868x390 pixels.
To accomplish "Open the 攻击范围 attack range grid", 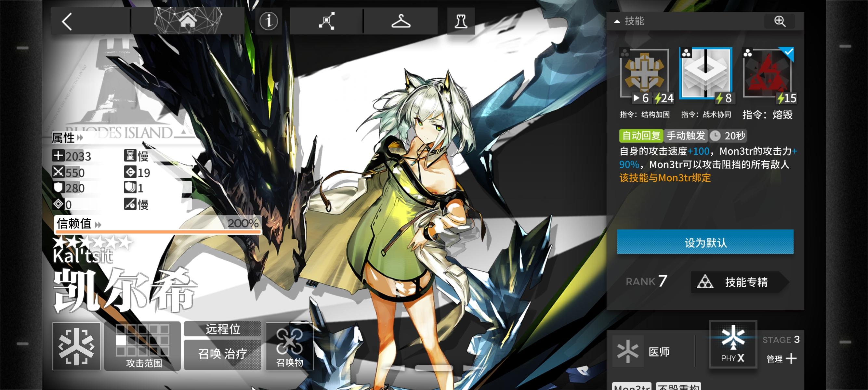I will 142,346.
